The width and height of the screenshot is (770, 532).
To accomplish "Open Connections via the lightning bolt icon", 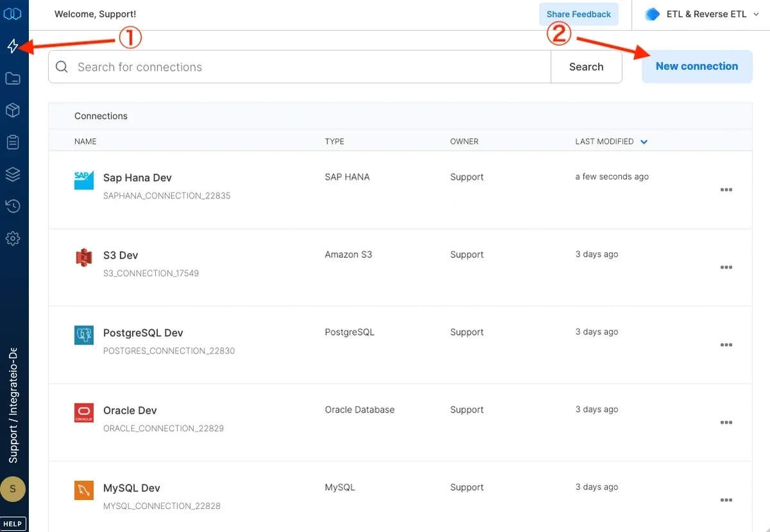I will (13, 46).
